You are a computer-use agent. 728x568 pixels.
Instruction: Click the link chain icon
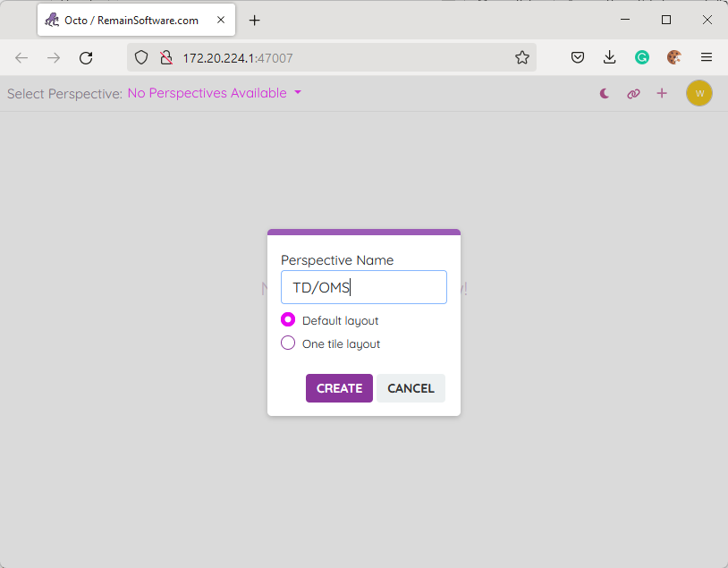point(633,93)
